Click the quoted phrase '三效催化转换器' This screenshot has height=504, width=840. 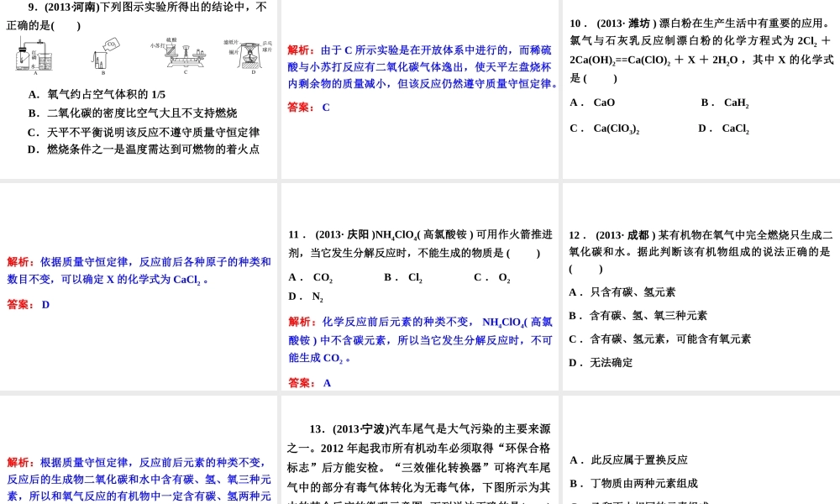point(444,468)
